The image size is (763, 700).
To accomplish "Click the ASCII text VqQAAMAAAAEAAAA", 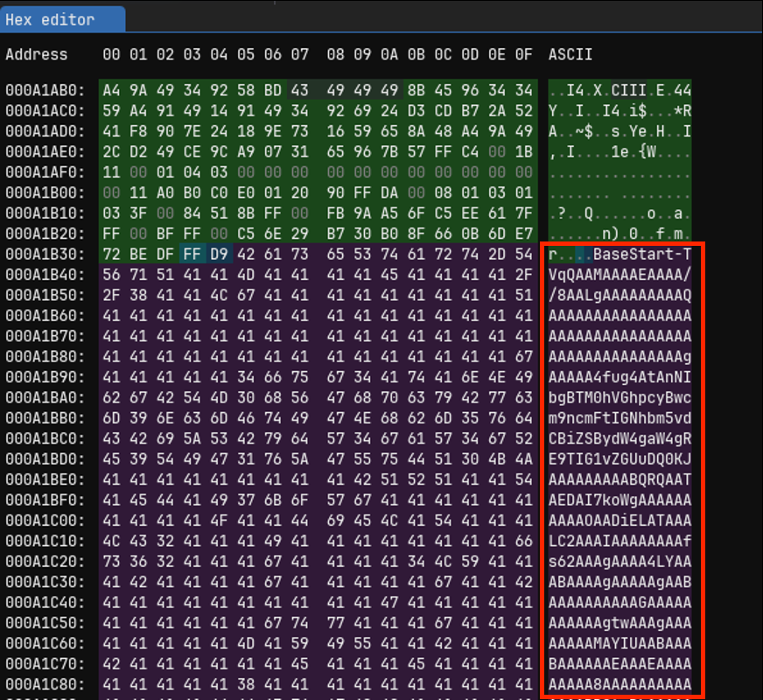I will [x=621, y=276].
